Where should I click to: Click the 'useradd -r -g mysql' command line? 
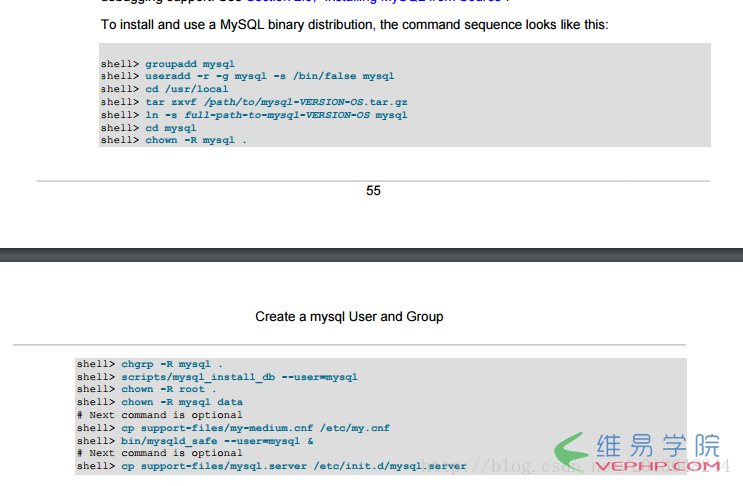247,76
